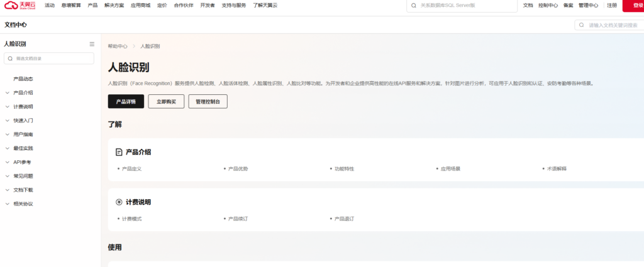The width and height of the screenshot is (644, 267).
Task: Select 产品介绍 label in sidebar tree
Action: (x=23, y=93)
